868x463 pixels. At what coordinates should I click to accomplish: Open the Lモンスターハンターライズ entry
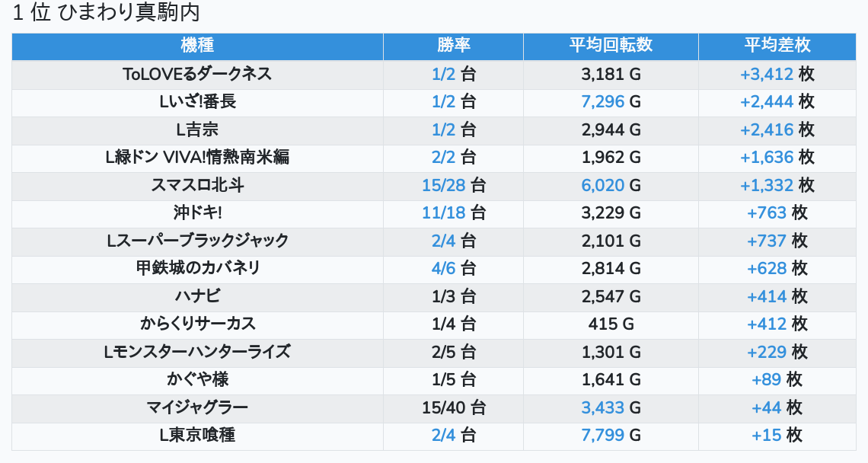click(197, 352)
